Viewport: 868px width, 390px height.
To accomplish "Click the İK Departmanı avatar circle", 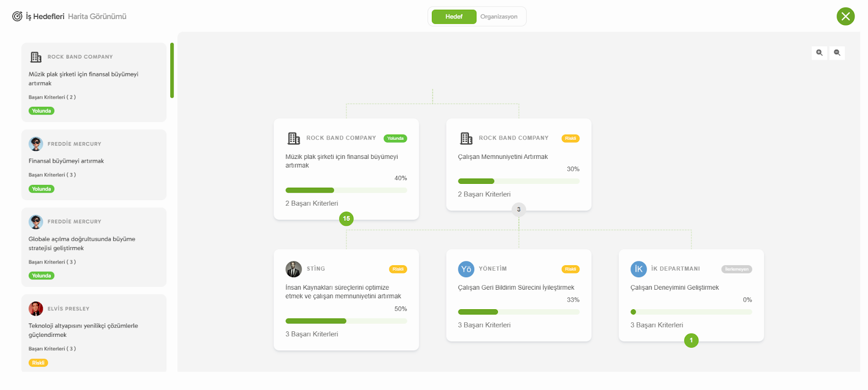I will coord(639,269).
